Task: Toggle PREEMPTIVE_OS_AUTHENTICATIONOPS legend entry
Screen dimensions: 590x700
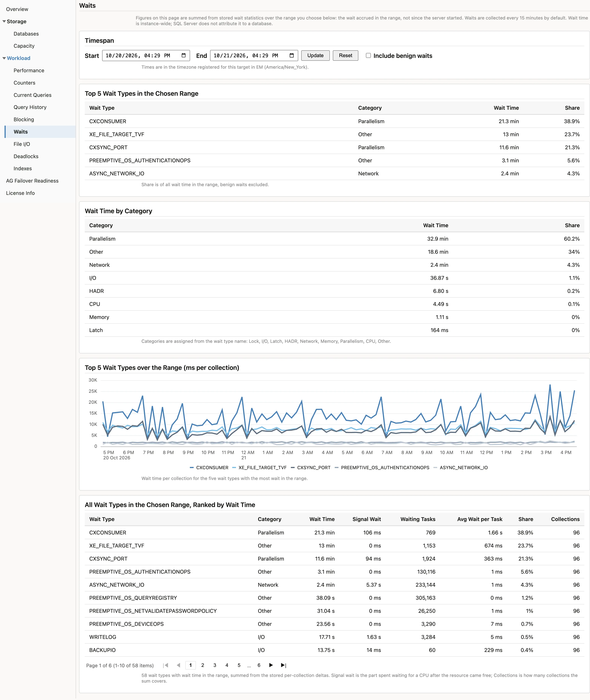Action: [x=382, y=467]
